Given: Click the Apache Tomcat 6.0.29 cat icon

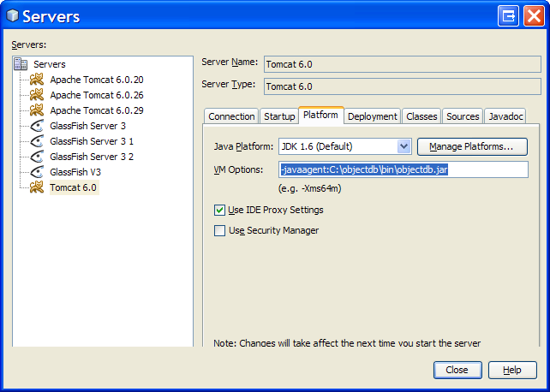Looking at the screenshot, I should [x=37, y=110].
